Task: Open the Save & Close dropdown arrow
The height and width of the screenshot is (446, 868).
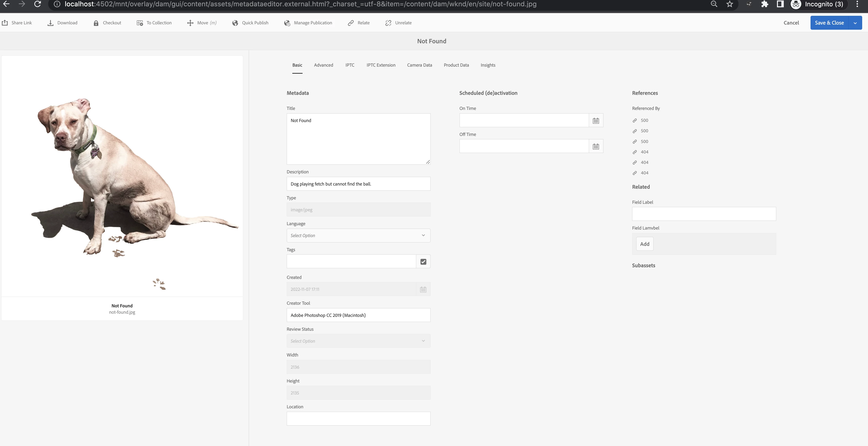Action: tap(855, 23)
